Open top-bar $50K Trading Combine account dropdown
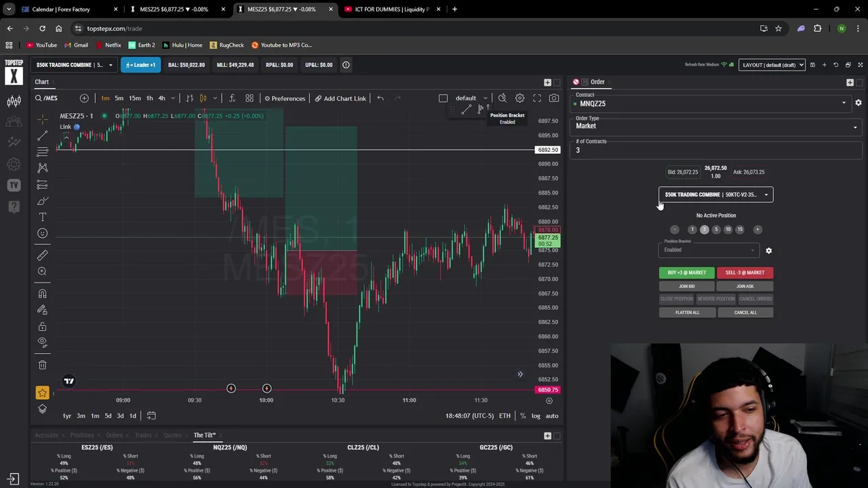Image resolution: width=868 pixels, height=488 pixels. pos(75,65)
